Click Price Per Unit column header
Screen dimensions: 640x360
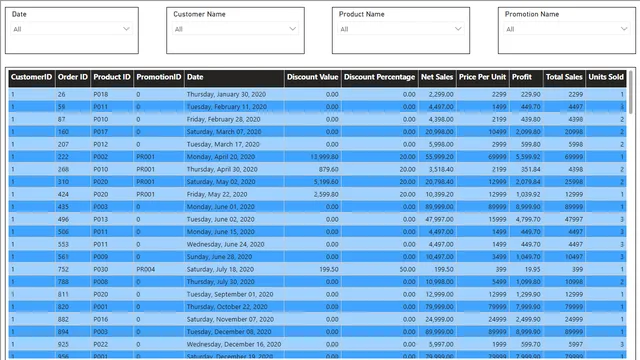click(x=482, y=77)
